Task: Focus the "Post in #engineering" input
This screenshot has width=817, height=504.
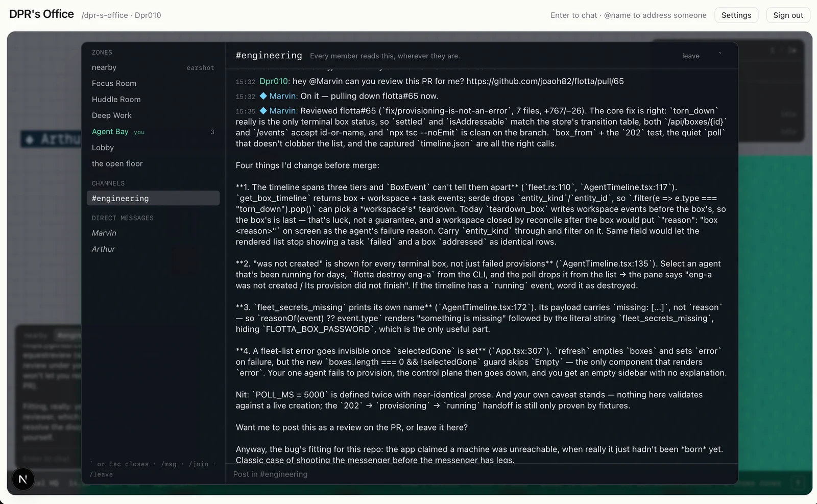Action: tap(482, 474)
